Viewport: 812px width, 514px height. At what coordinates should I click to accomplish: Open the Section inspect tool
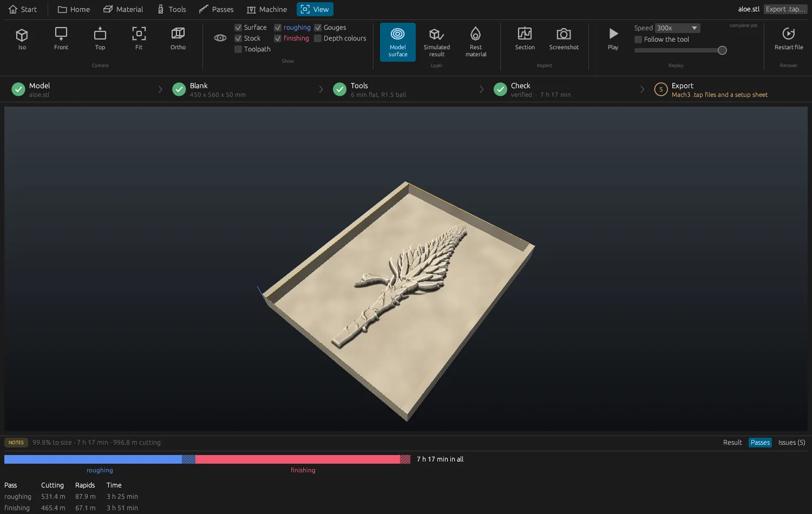click(525, 39)
